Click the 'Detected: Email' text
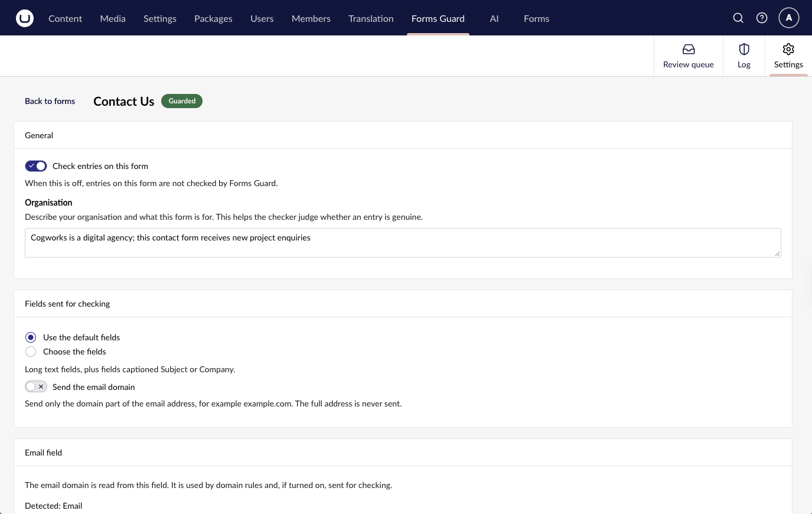Viewport: 812px width, 514px height. (54, 506)
